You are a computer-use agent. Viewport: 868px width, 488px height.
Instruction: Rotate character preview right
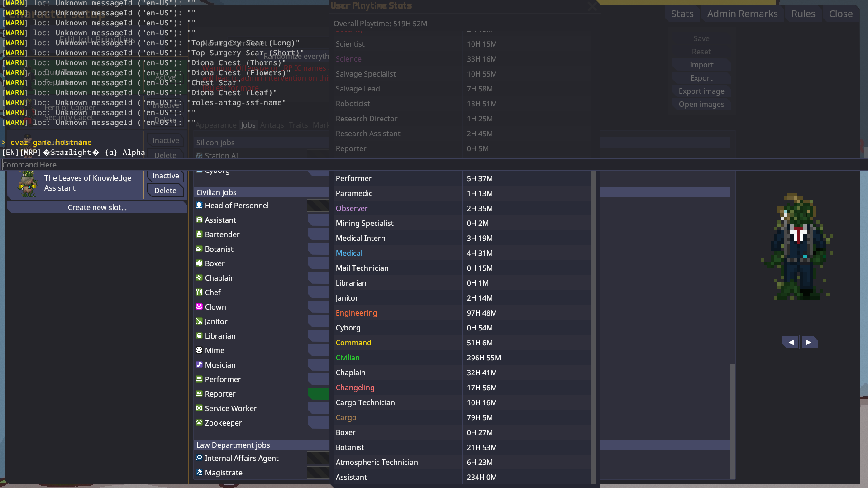(809, 342)
